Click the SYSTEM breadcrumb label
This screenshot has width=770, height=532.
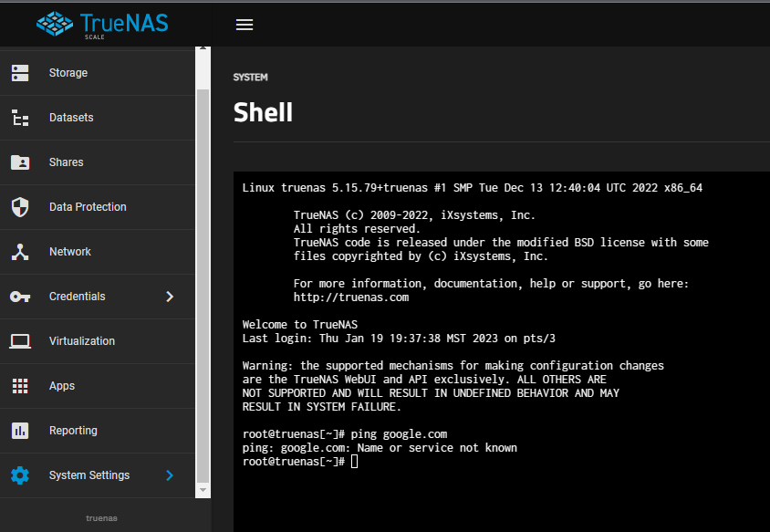[251, 78]
